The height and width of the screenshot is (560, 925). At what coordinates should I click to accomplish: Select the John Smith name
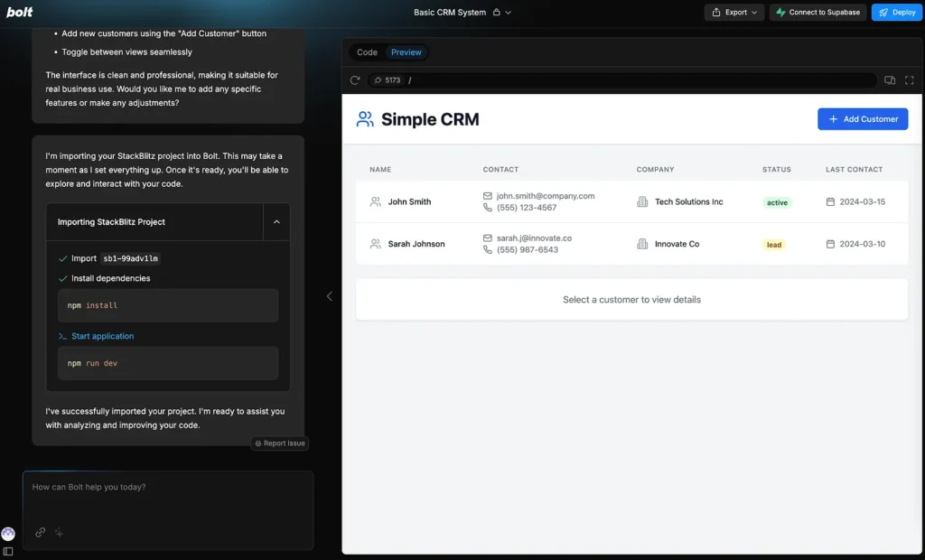pos(409,201)
